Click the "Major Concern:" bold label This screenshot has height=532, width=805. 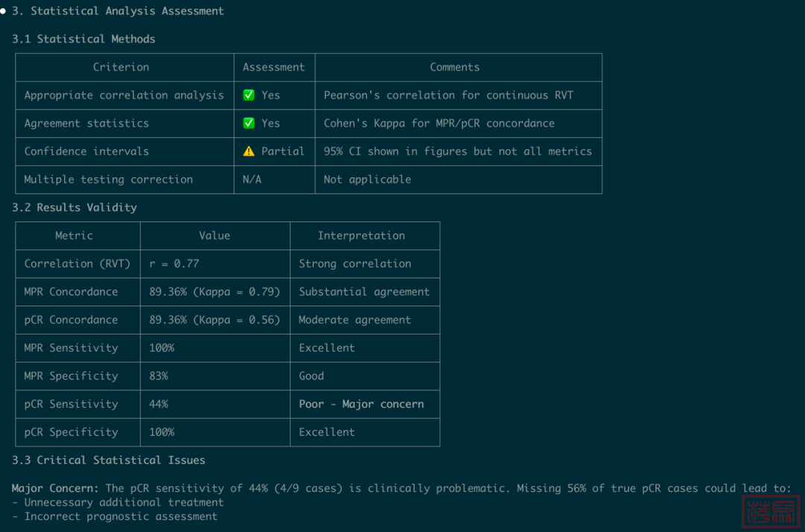(55, 488)
